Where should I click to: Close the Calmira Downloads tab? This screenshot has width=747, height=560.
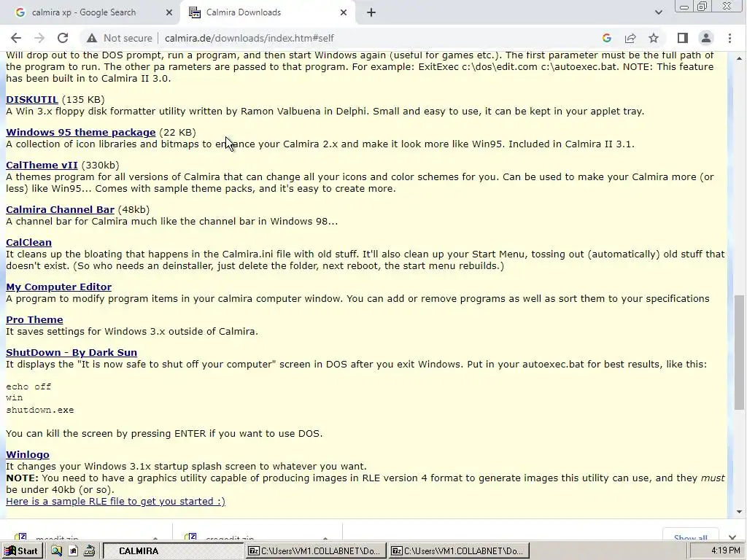click(344, 13)
